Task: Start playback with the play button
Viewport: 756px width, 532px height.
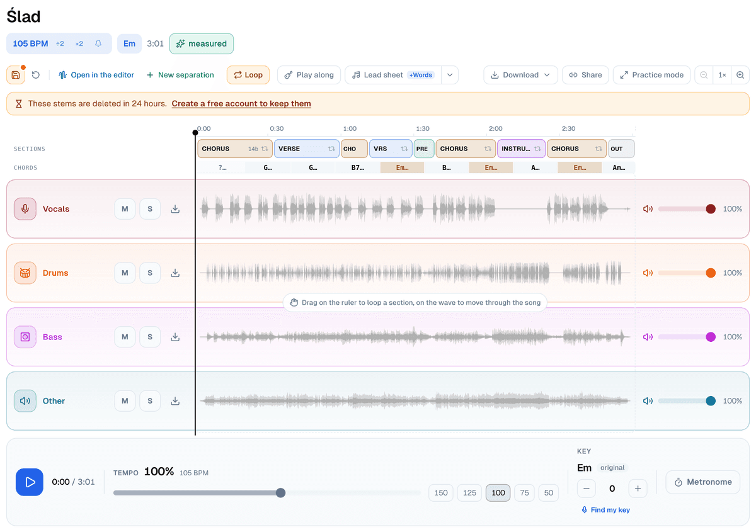Action: pos(30,482)
